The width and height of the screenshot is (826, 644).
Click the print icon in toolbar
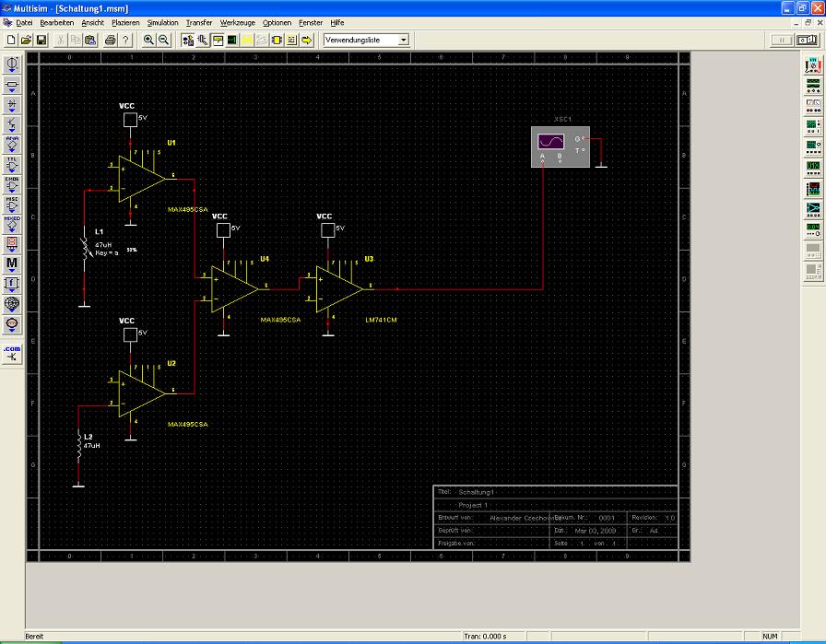110,41
